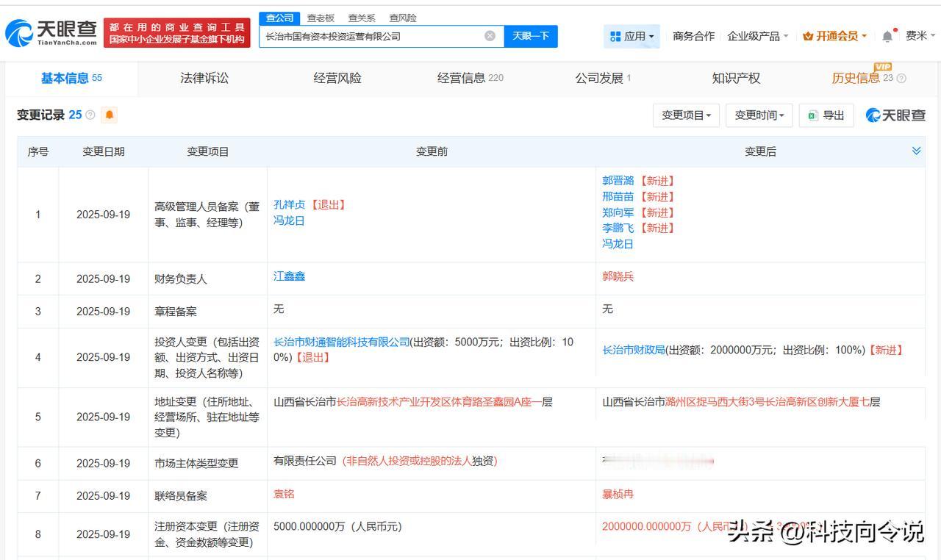941x560 pixels.
Task: Open the 变更时间 filter dropdown
Action: [759, 115]
